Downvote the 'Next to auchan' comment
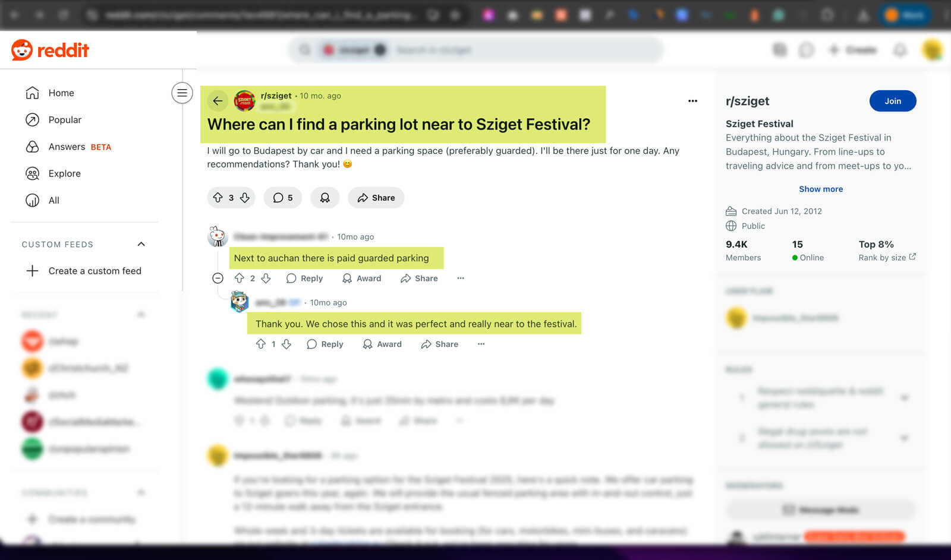 [266, 278]
